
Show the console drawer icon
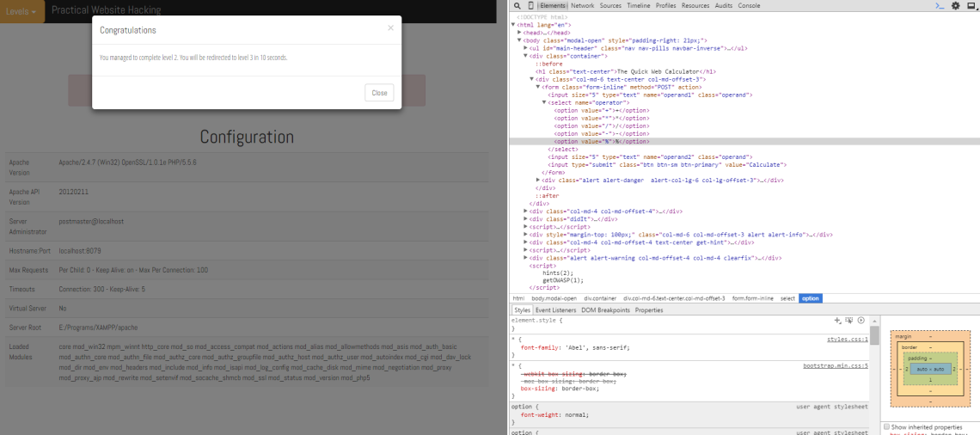(940, 6)
